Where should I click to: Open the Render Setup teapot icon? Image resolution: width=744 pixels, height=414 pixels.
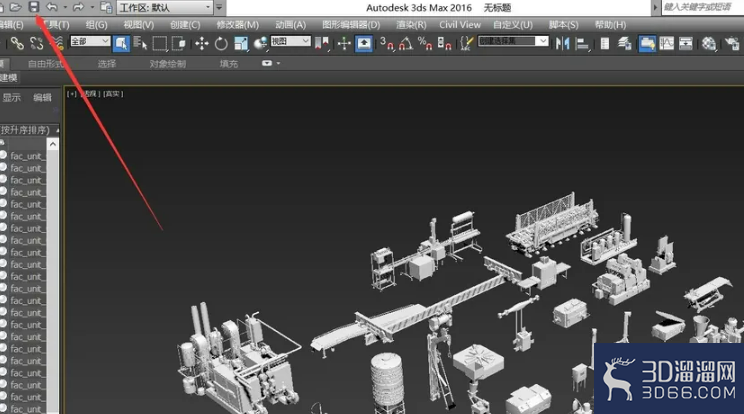(x=732, y=44)
